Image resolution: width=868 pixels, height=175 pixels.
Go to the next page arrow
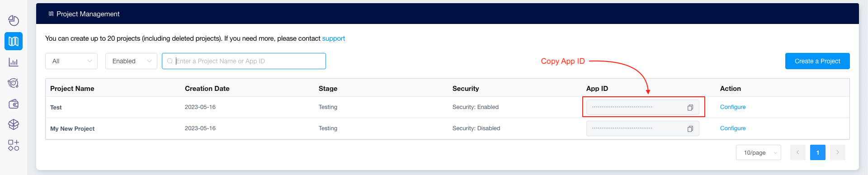click(838, 152)
